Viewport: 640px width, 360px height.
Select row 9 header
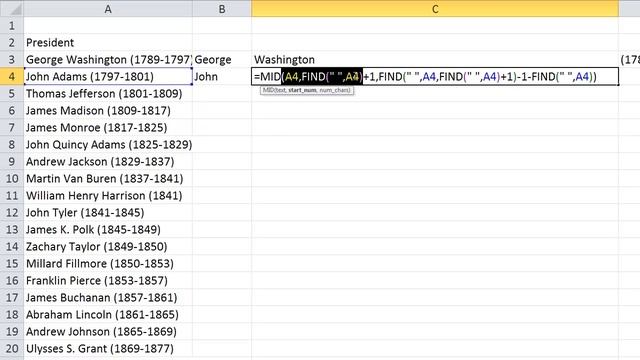click(11, 162)
